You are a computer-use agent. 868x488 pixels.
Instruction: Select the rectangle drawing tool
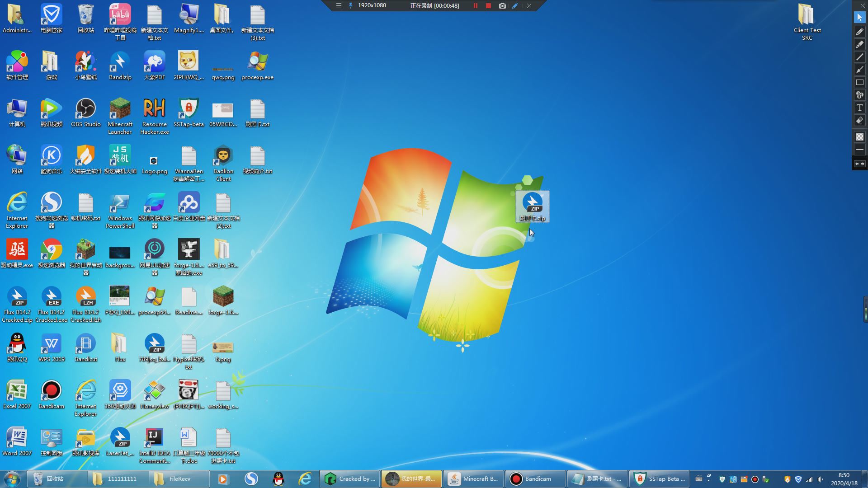click(860, 82)
